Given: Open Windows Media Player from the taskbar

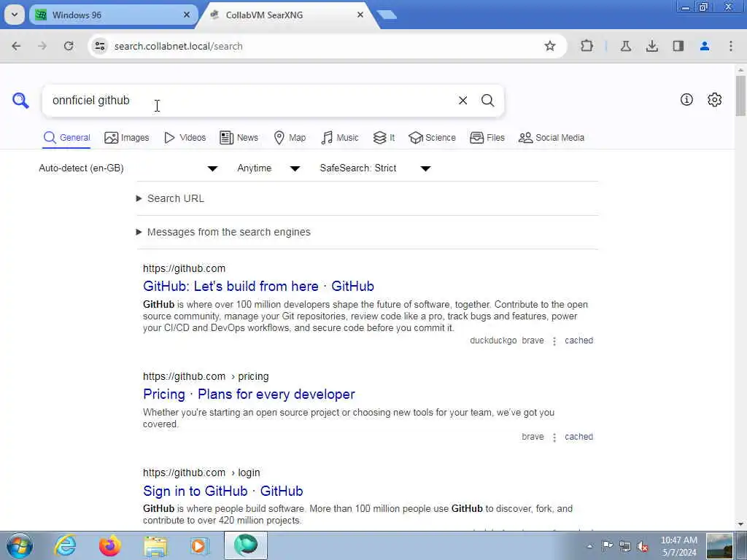Looking at the screenshot, I should point(200,545).
